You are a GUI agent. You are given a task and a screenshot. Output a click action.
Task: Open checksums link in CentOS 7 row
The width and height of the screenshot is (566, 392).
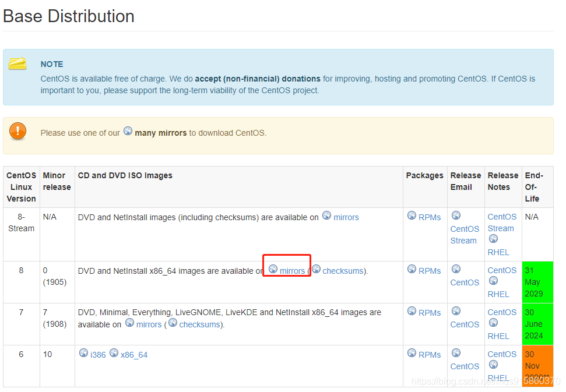(x=199, y=324)
